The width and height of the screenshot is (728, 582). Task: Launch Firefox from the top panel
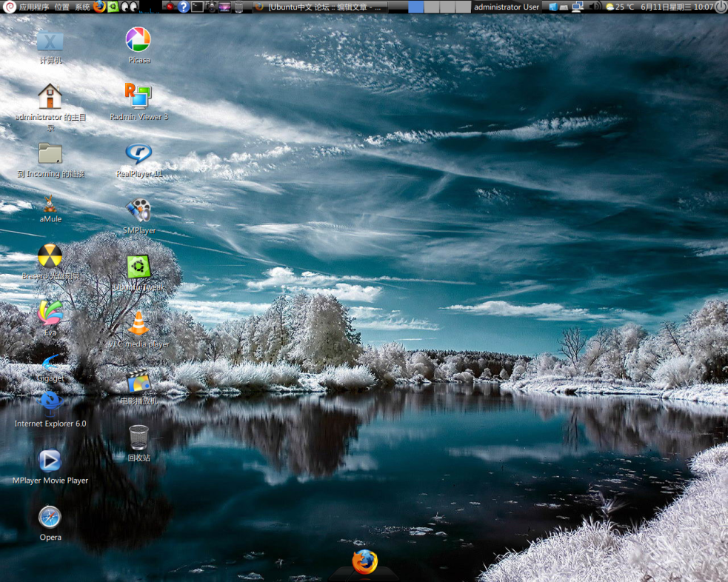(99, 7)
